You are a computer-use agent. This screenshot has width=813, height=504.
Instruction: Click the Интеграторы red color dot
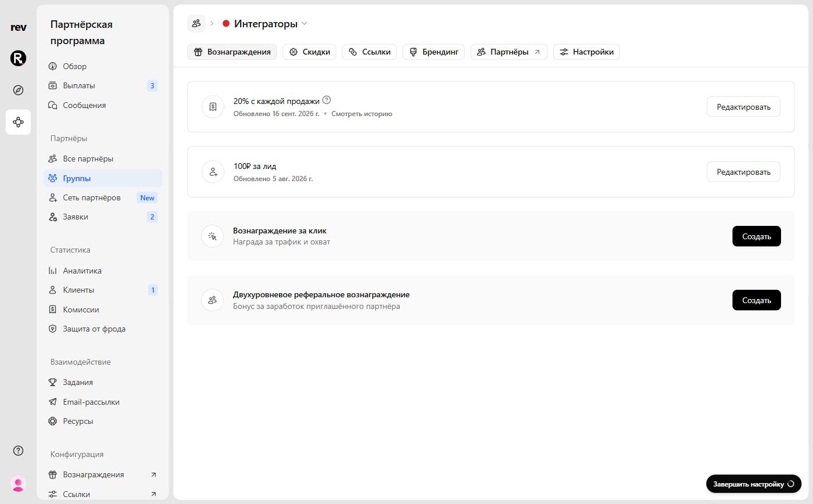point(226,24)
